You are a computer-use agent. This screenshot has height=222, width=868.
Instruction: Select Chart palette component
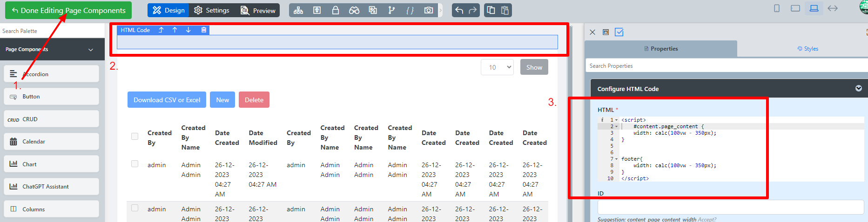(51, 164)
